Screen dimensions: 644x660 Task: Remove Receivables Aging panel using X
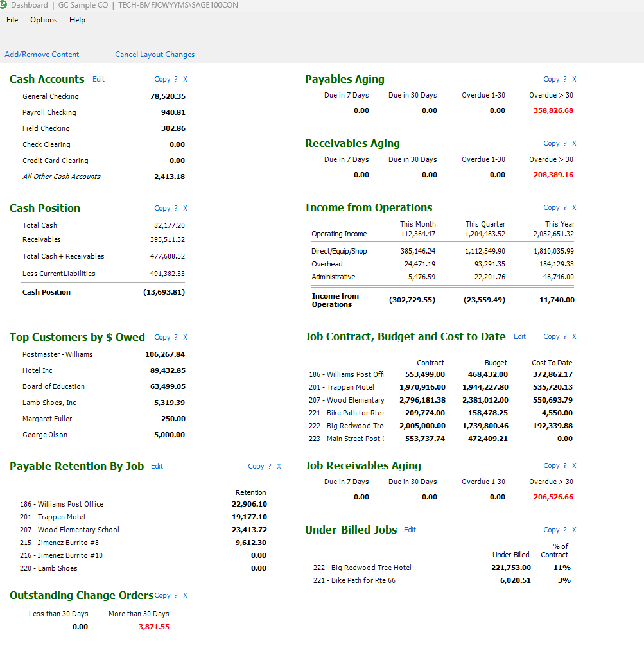click(x=574, y=144)
